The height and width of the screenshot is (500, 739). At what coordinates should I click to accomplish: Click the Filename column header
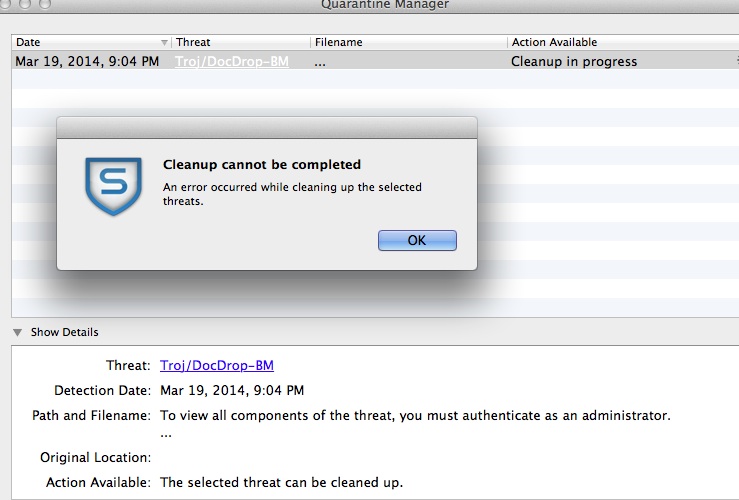point(409,42)
